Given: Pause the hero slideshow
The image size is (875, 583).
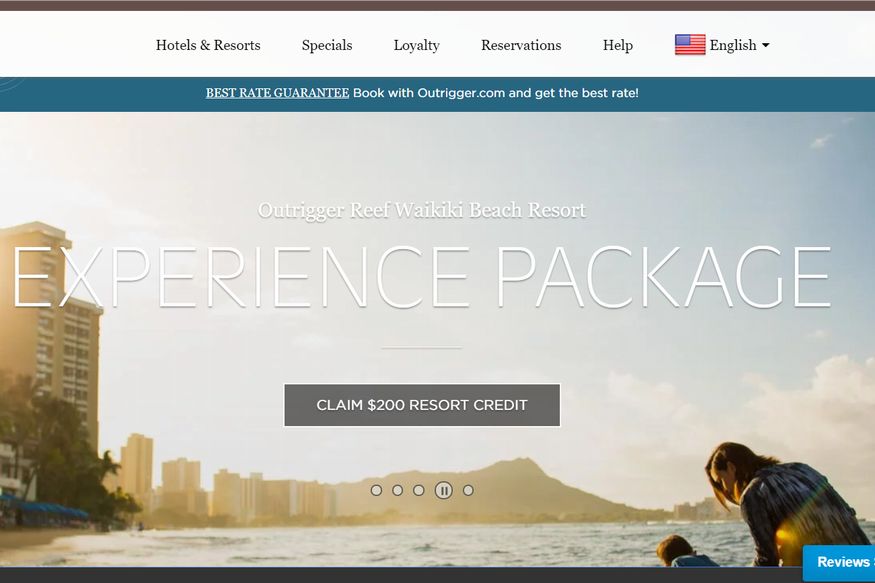Looking at the screenshot, I should pos(444,490).
